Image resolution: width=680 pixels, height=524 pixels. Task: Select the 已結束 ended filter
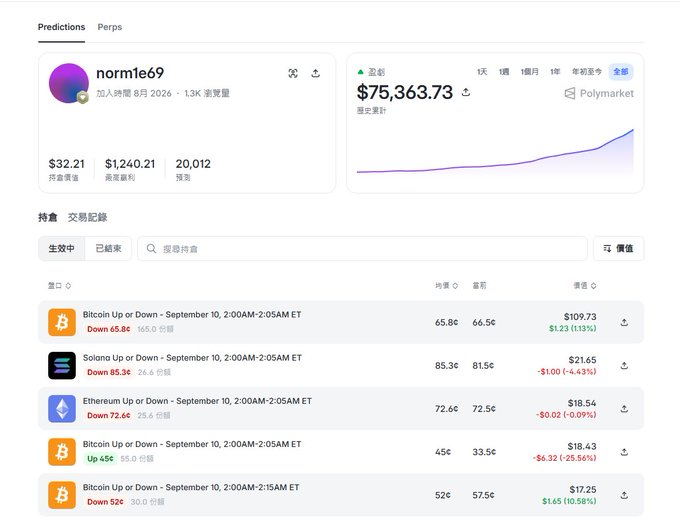[108, 249]
